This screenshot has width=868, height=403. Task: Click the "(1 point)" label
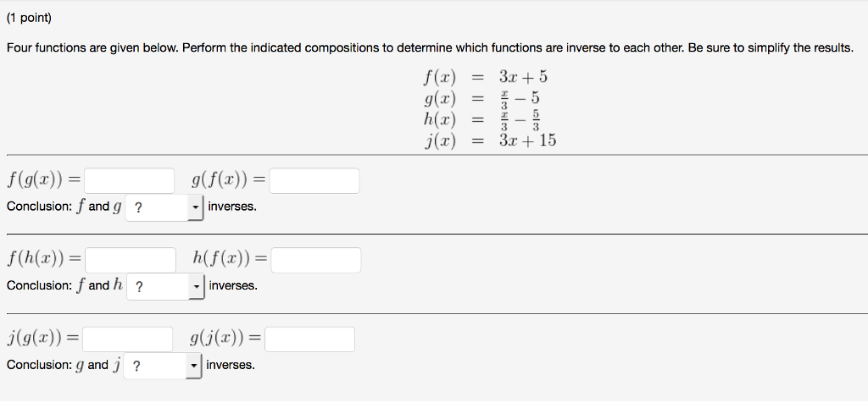click(x=29, y=19)
